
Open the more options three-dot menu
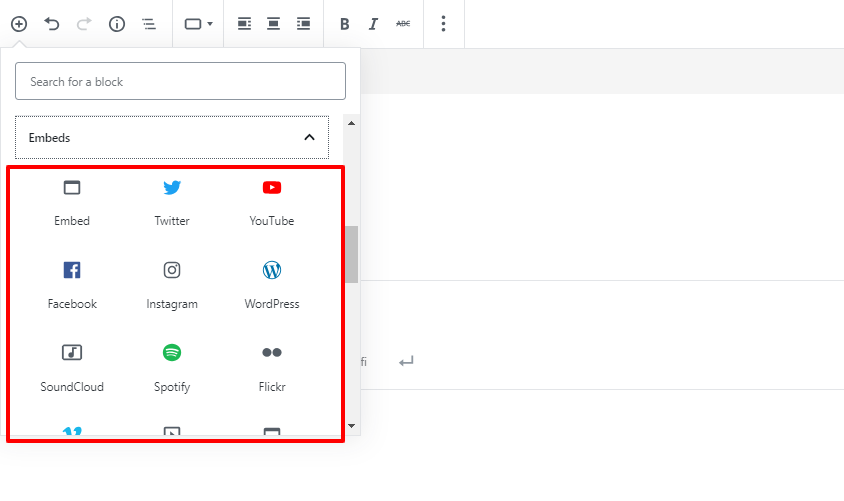444,24
